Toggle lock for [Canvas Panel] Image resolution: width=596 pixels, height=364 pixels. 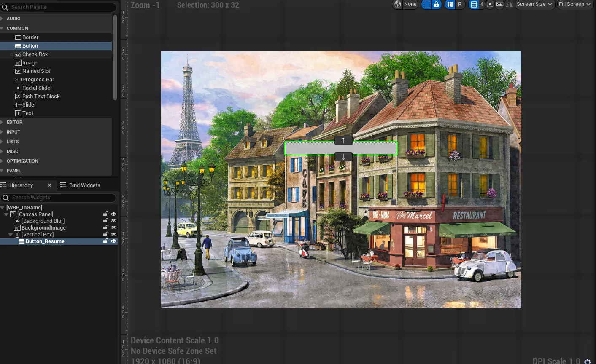[106, 214]
